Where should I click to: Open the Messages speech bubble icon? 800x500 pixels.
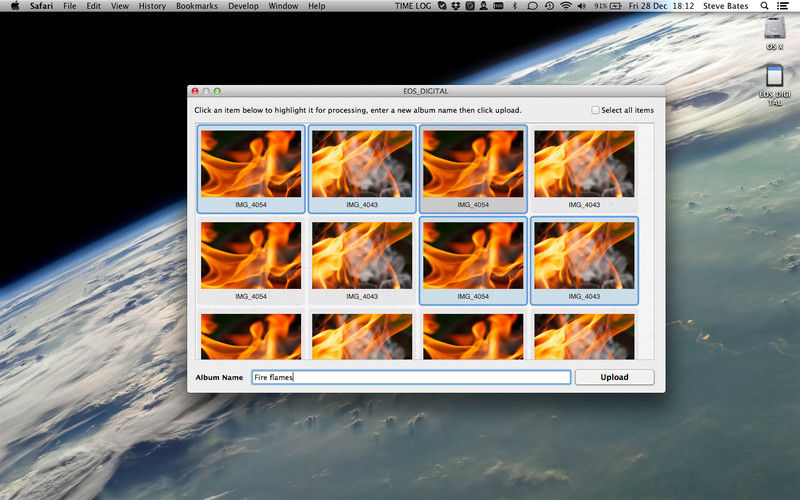coord(532,6)
